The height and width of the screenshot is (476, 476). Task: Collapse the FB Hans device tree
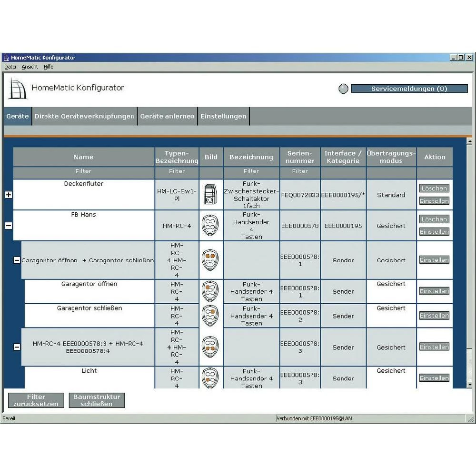coord(8,226)
